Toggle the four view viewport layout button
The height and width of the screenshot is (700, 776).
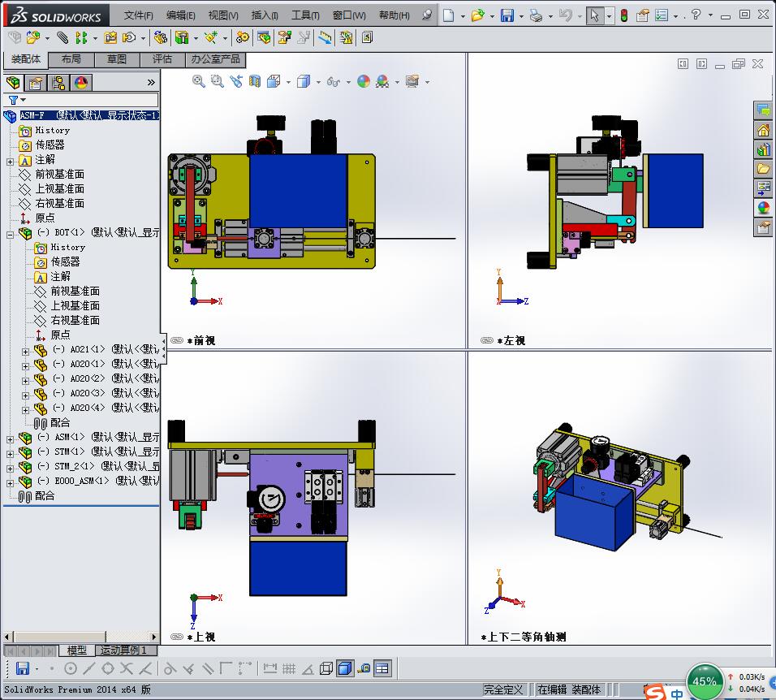(382, 669)
